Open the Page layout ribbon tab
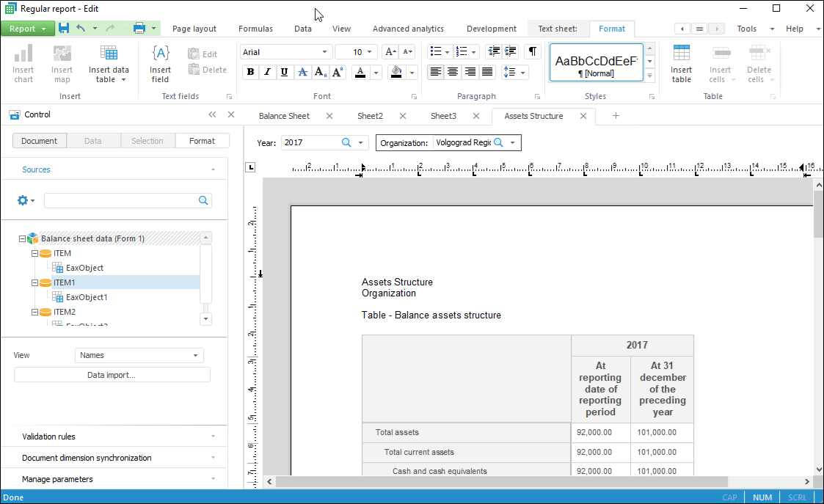This screenshot has height=504, width=824. (194, 29)
